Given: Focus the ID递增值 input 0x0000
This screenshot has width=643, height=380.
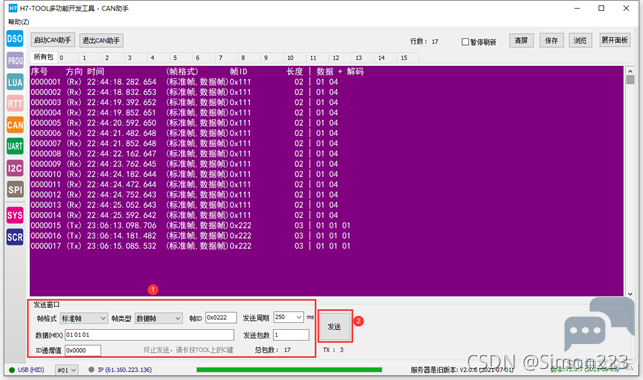Looking at the screenshot, I should coord(83,350).
